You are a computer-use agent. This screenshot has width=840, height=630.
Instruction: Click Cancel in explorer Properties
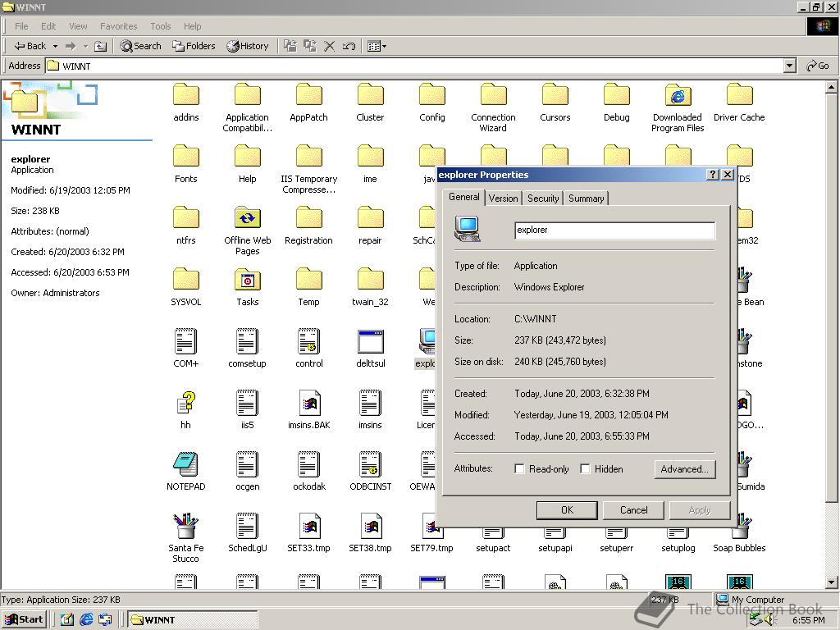pos(634,510)
